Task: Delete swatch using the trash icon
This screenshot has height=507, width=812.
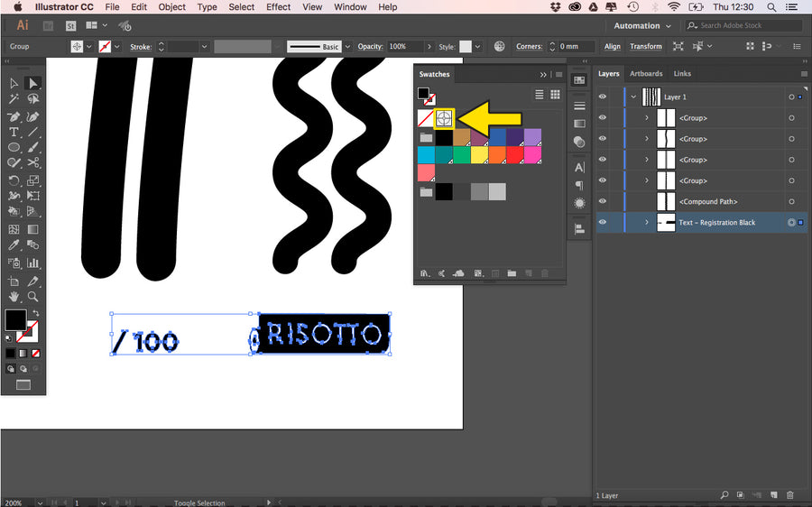Action: [x=545, y=273]
